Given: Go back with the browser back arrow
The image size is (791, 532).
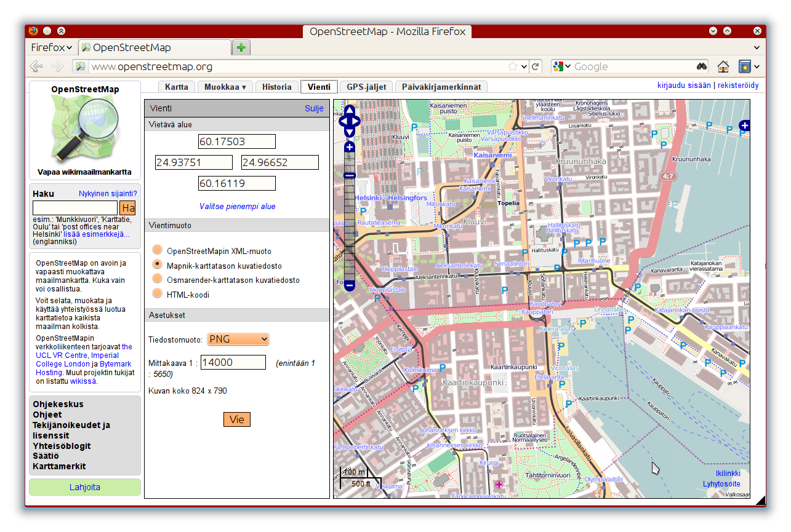Looking at the screenshot, I should pos(36,66).
